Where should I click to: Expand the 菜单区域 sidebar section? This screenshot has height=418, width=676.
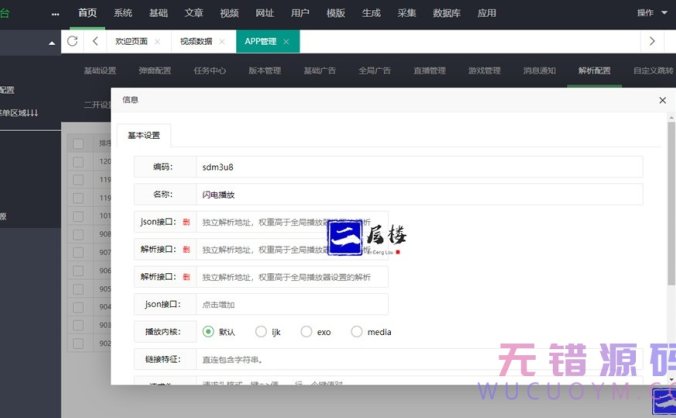click(19, 112)
